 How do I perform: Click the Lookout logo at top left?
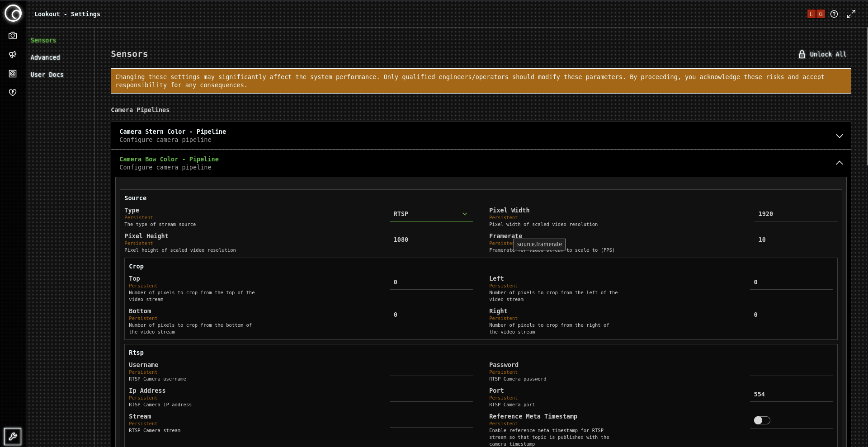pos(14,13)
